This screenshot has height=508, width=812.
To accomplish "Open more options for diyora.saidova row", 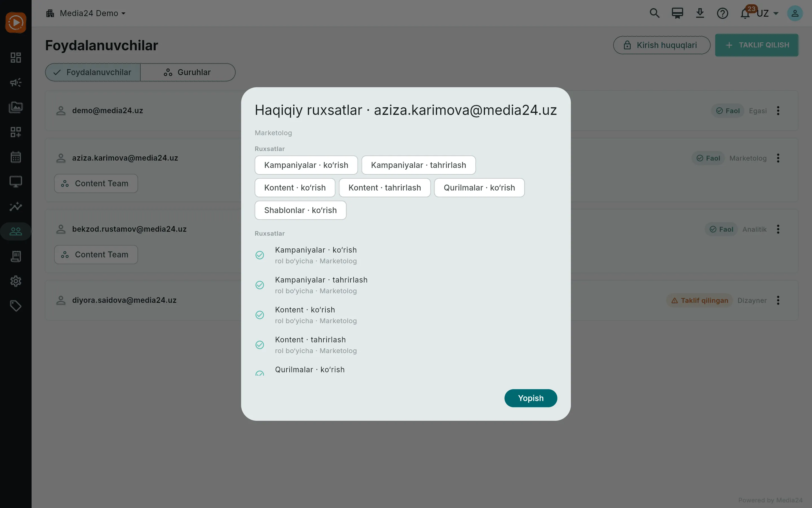I will tap(778, 300).
